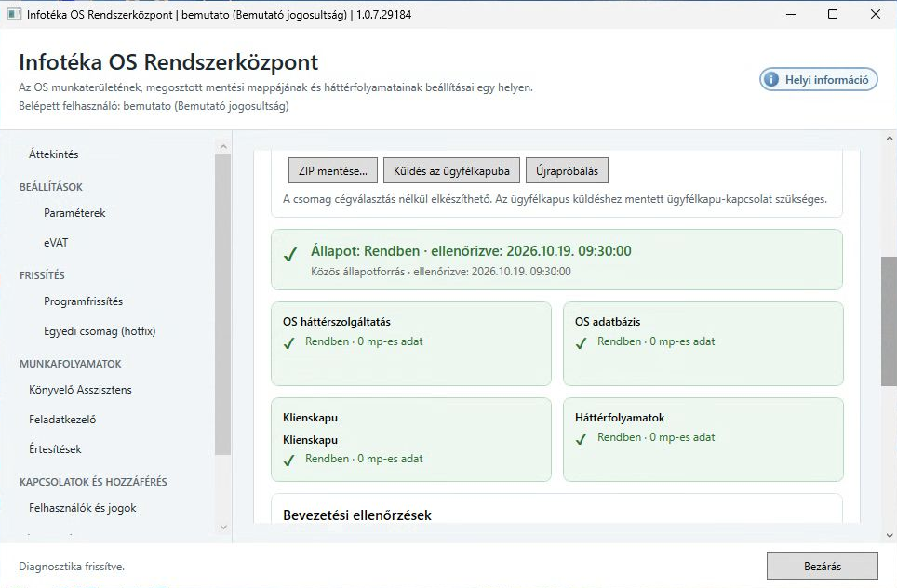Click the MUNKAFOLYAMATOK section header

coord(71,364)
